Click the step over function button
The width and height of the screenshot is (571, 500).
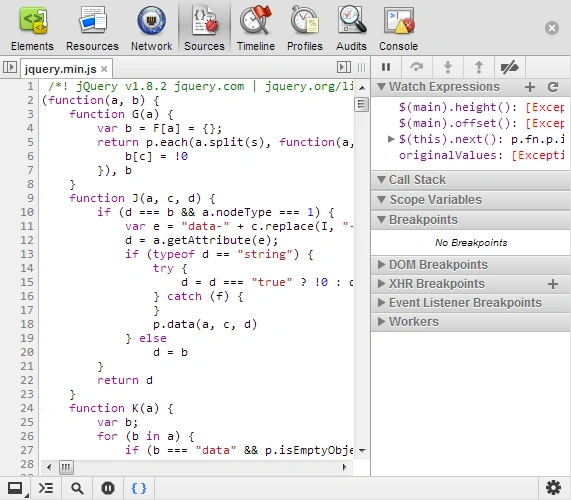pos(417,67)
